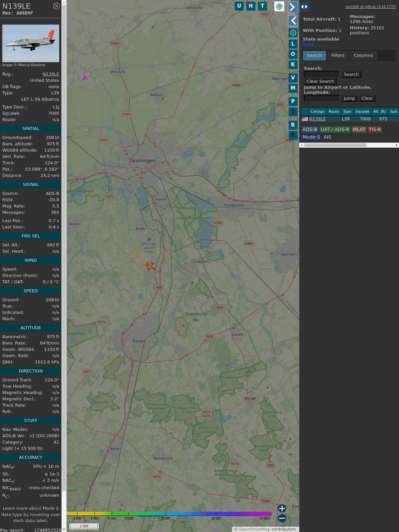Image resolution: width=399 pixels, height=532 pixels.
Task: Click the US flag in N139LE row
Action: (x=305, y=119)
